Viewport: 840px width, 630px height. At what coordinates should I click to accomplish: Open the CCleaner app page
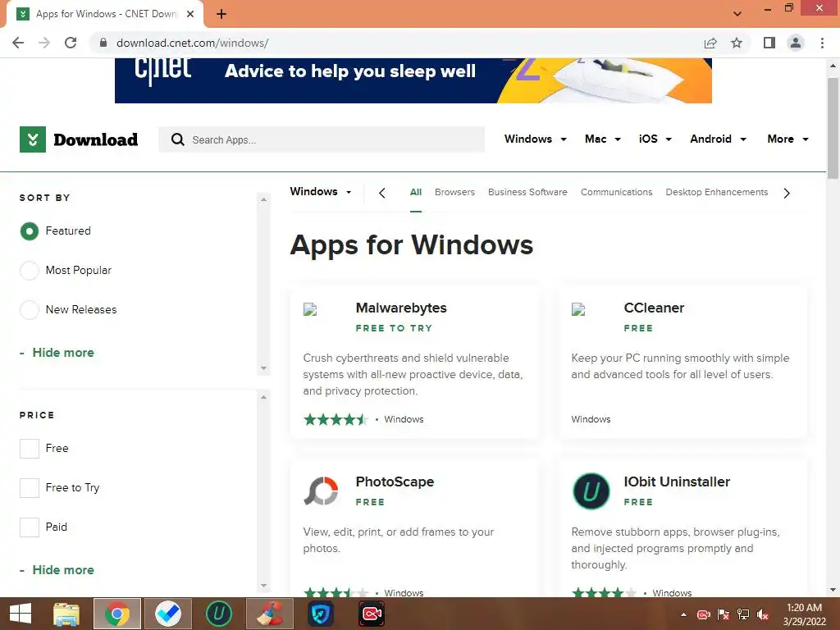coord(654,308)
